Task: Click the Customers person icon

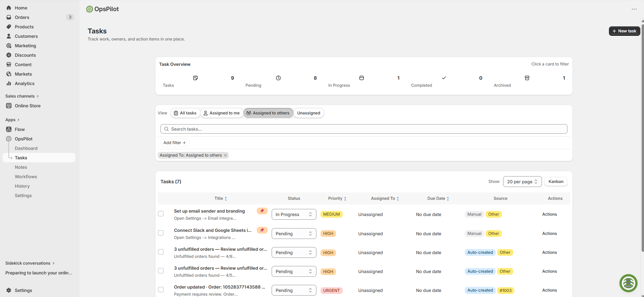Action: 9,36
